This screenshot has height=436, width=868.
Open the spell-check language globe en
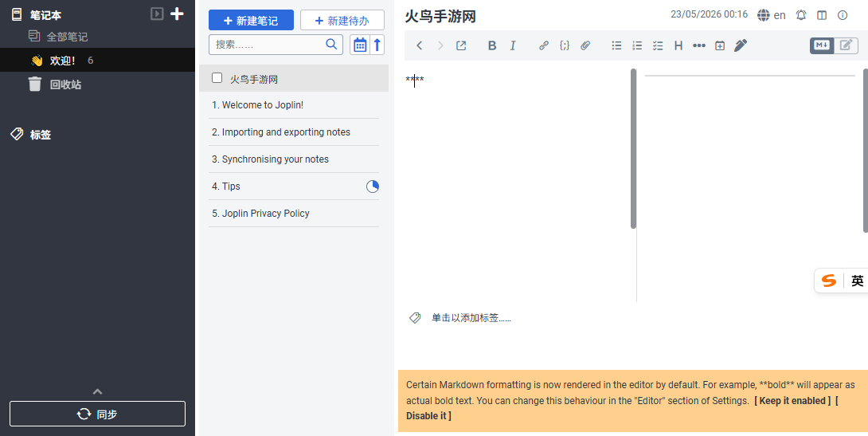point(771,15)
